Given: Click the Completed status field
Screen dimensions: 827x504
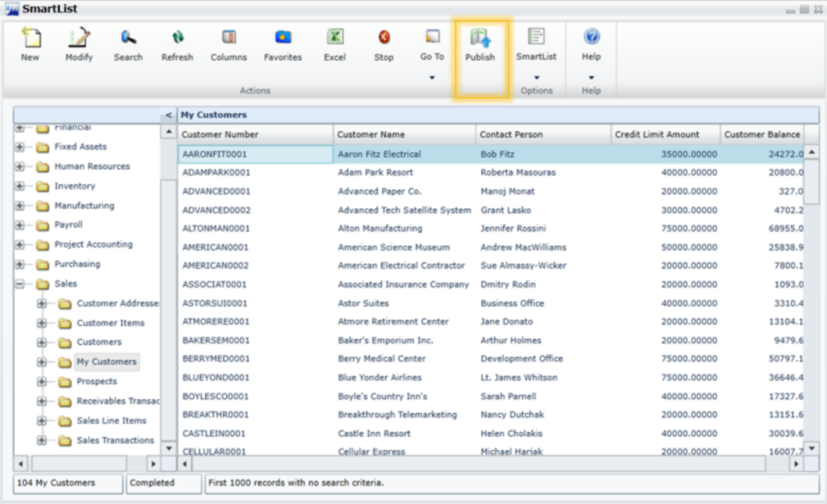Looking at the screenshot, I should (x=164, y=483).
